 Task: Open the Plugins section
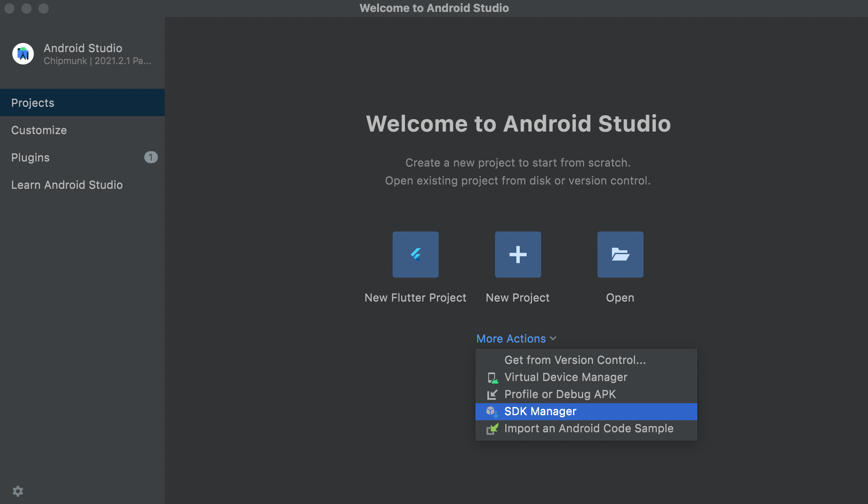click(x=30, y=158)
